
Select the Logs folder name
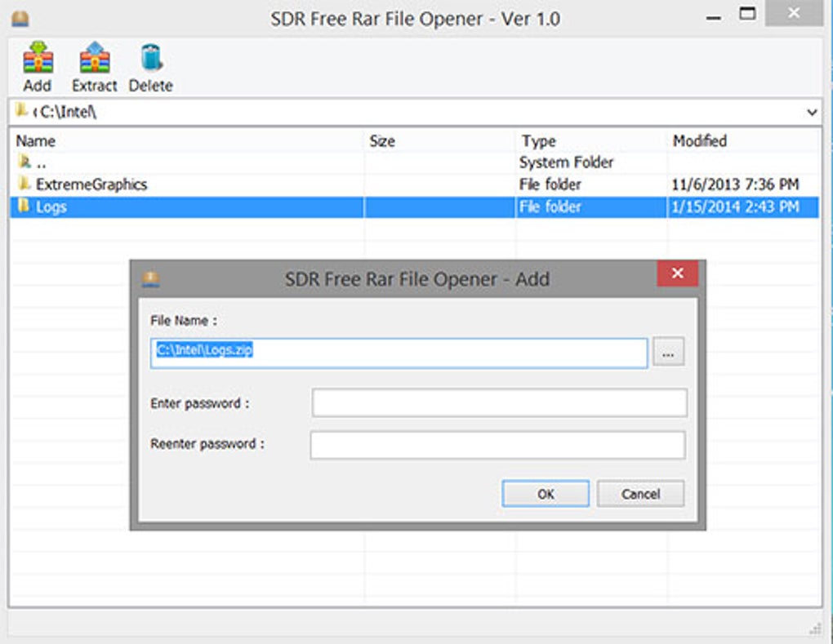click(51, 207)
